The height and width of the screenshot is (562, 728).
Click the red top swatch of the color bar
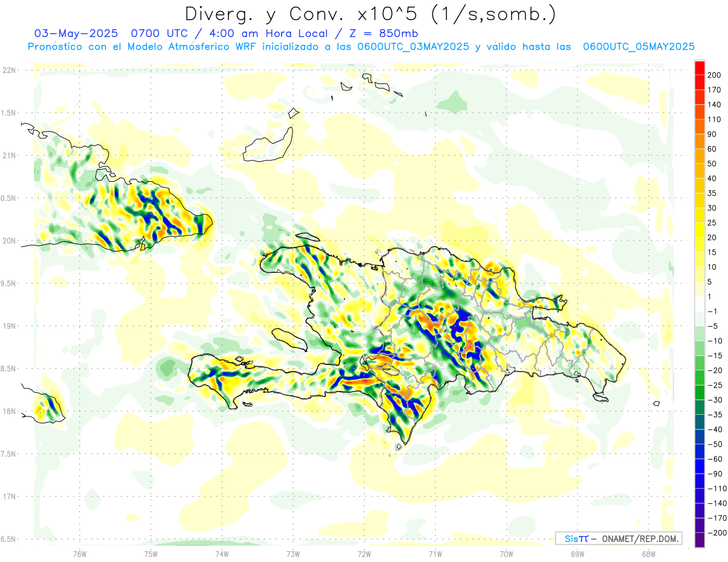click(x=699, y=67)
